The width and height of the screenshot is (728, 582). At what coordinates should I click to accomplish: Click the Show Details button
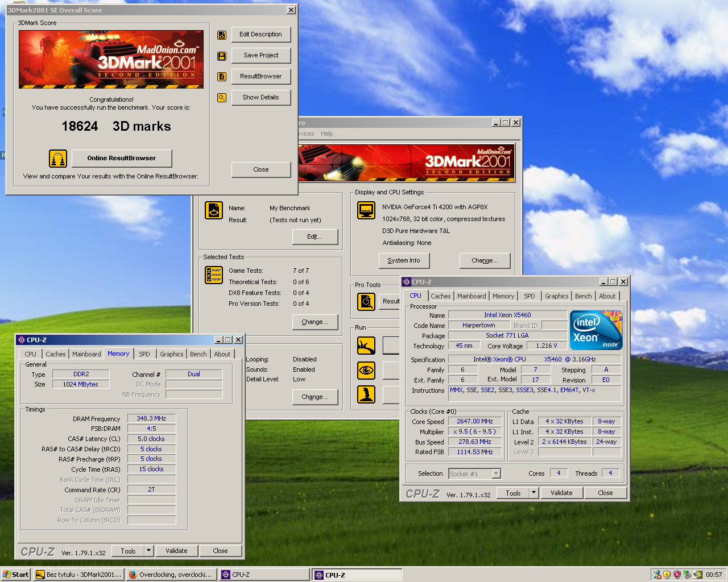pyautogui.click(x=261, y=97)
